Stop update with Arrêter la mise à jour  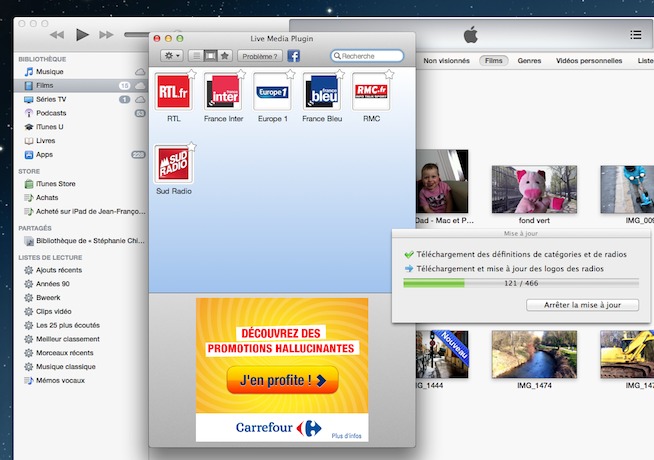(582, 305)
